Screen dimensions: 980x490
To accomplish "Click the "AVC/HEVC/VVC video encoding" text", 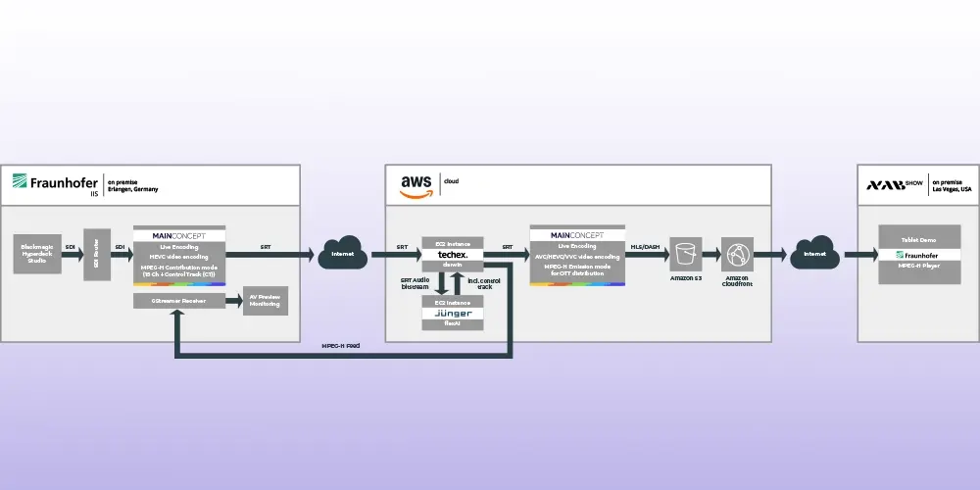I will click(577, 256).
